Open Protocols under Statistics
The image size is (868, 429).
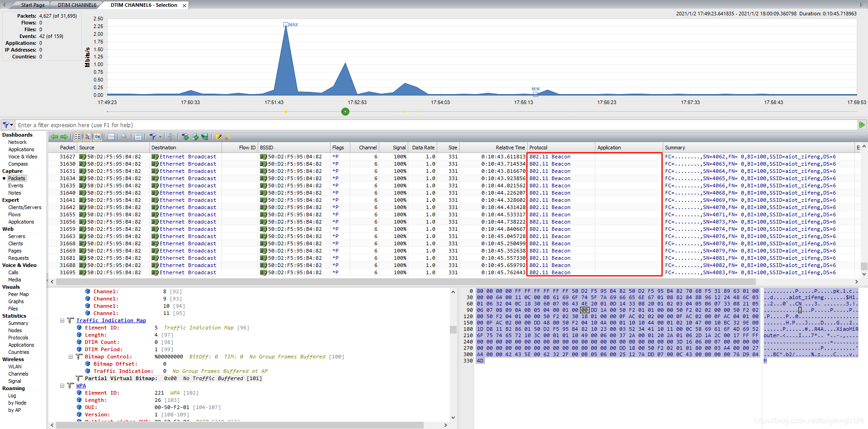coord(18,338)
